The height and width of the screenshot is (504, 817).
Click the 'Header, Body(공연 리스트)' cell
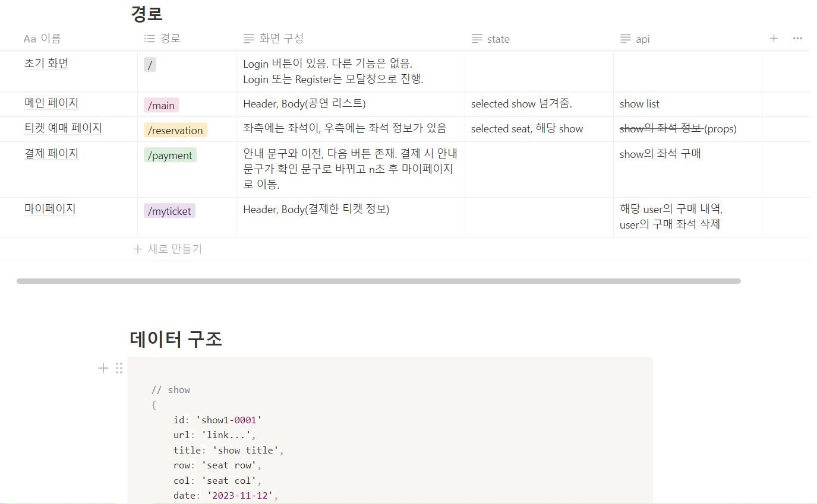click(351, 104)
